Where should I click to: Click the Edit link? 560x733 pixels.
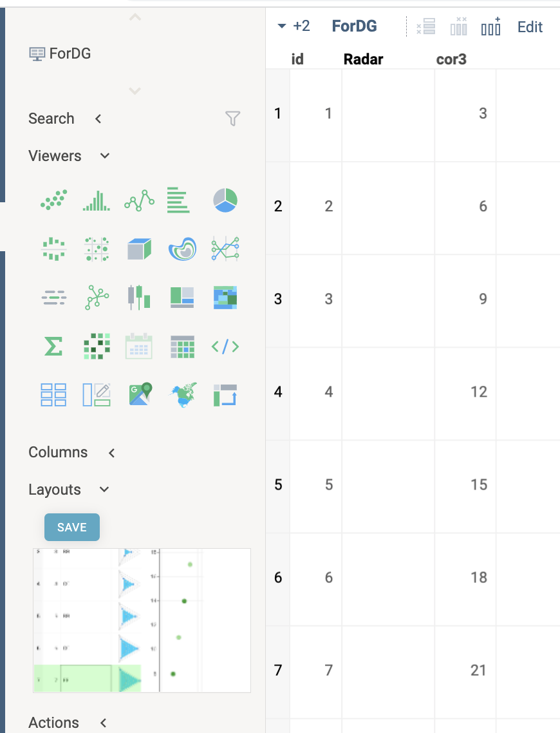pos(530,26)
